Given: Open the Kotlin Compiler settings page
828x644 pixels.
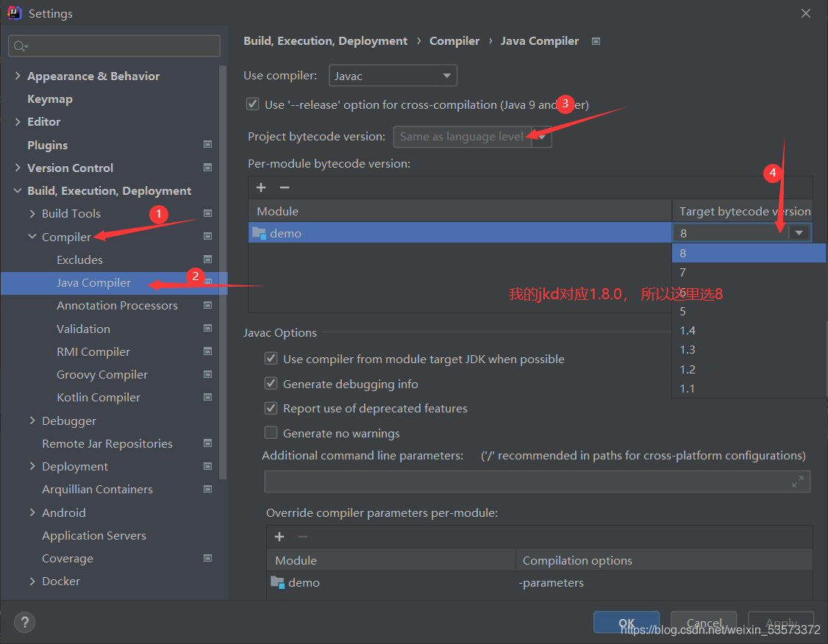Looking at the screenshot, I should point(99,398).
